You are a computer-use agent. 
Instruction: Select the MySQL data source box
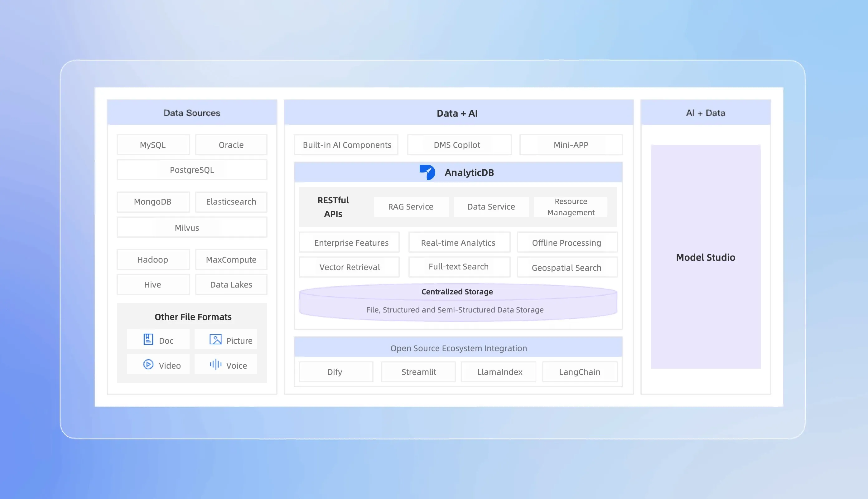click(x=153, y=145)
